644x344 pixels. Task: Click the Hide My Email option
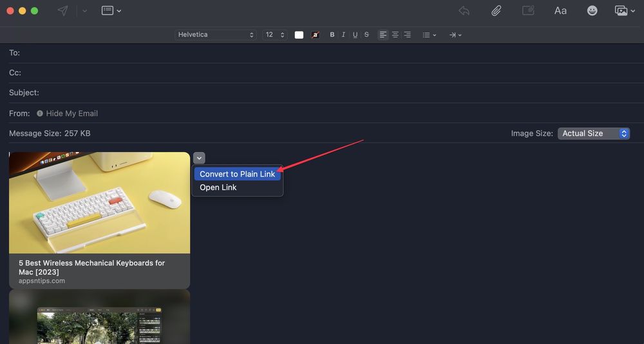coord(71,113)
